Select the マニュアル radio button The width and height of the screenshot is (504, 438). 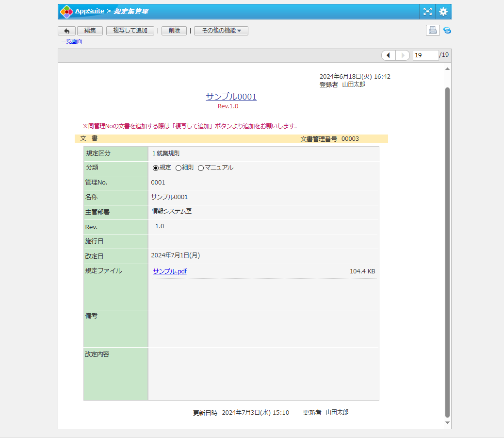[x=201, y=168]
